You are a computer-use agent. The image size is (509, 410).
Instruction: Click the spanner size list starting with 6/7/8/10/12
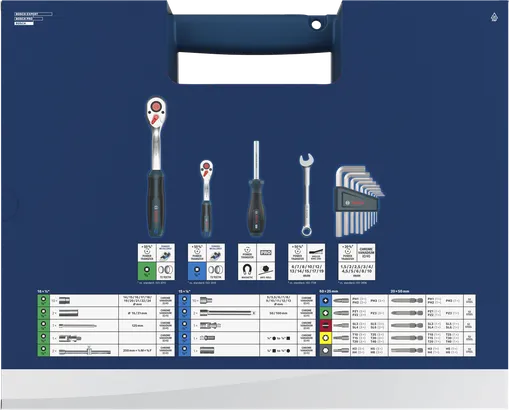tap(306, 271)
